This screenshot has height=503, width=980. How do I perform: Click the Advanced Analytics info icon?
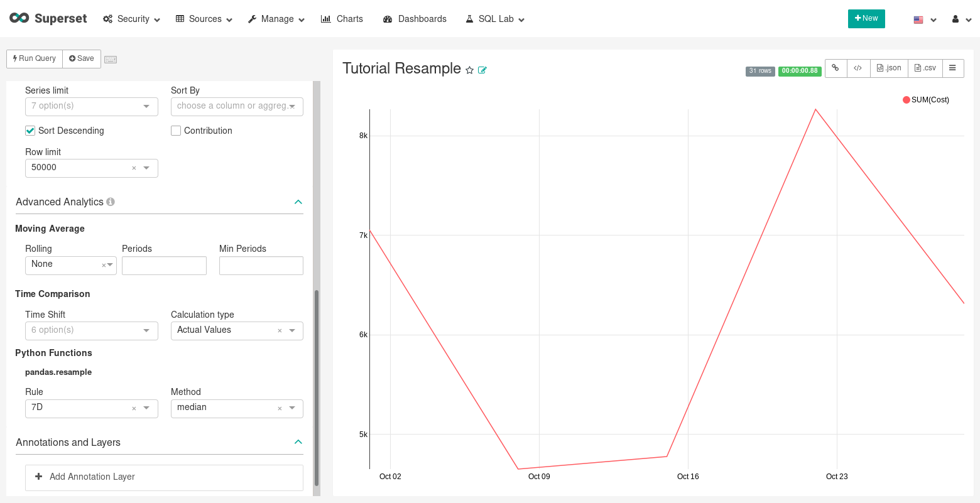(111, 202)
